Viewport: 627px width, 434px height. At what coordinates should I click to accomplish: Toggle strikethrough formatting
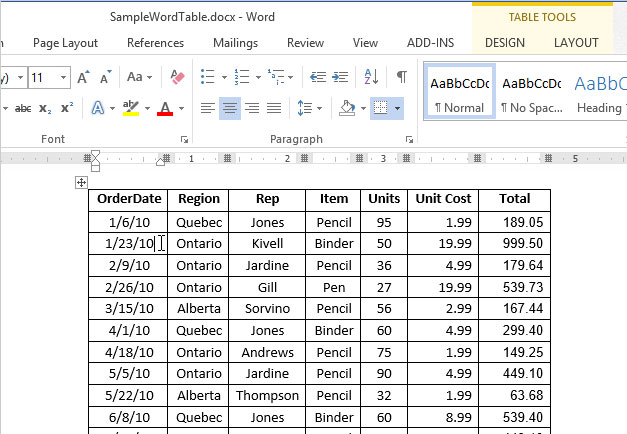[23, 108]
